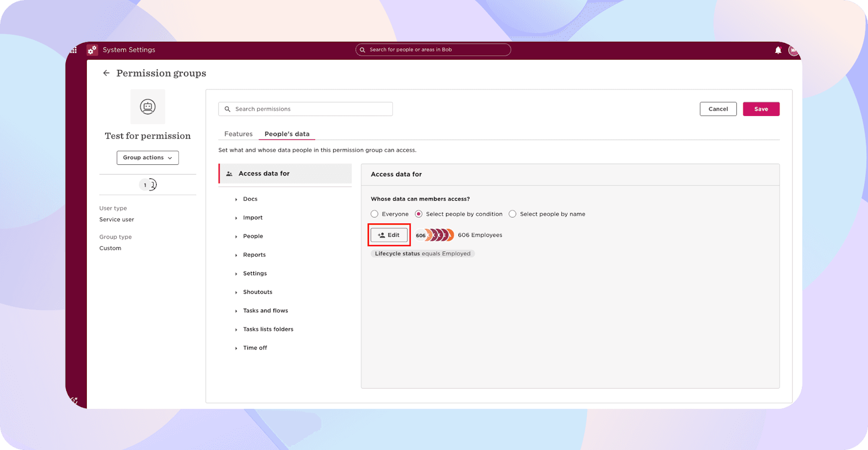Image resolution: width=868 pixels, height=450 pixels.
Task: Open notifications bell icon
Action: click(x=778, y=50)
